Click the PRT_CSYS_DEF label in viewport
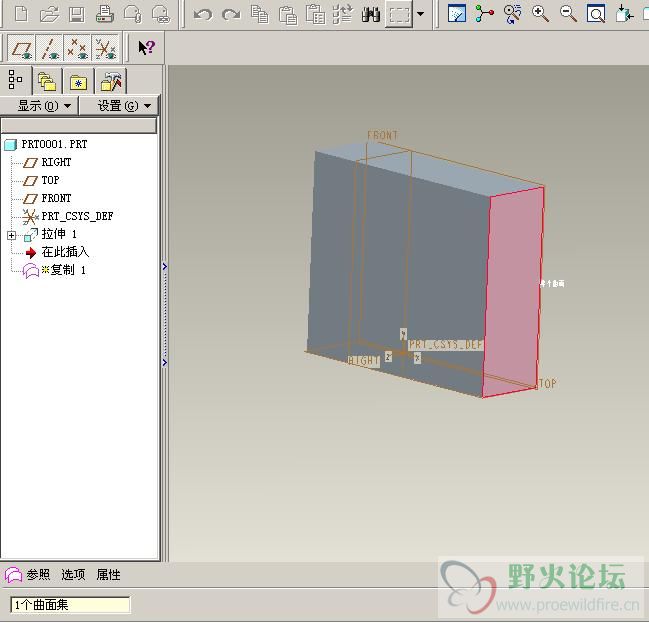Image resolution: width=649 pixels, height=623 pixels. click(x=446, y=345)
